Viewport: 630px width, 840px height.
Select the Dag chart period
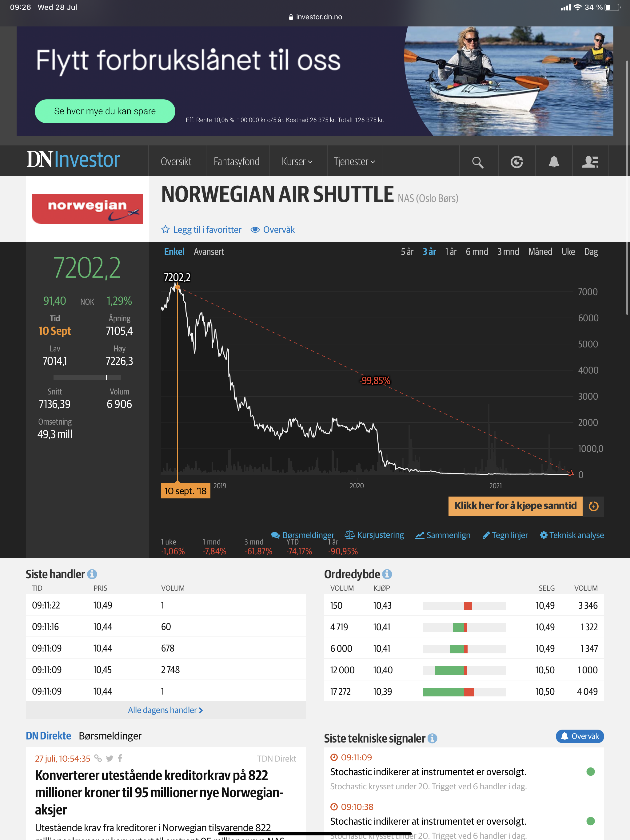point(591,252)
